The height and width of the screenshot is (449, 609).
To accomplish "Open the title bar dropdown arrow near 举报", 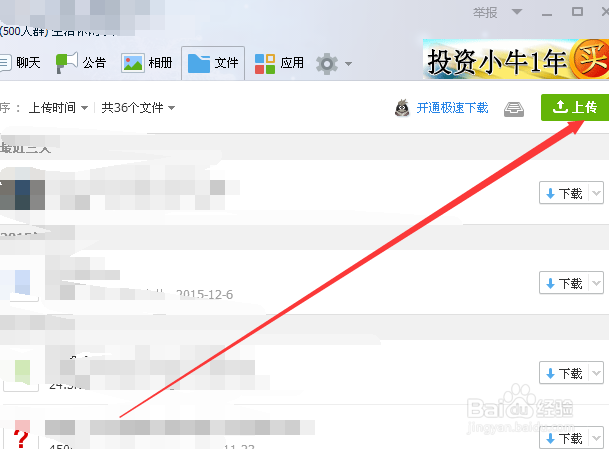I will [517, 12].
